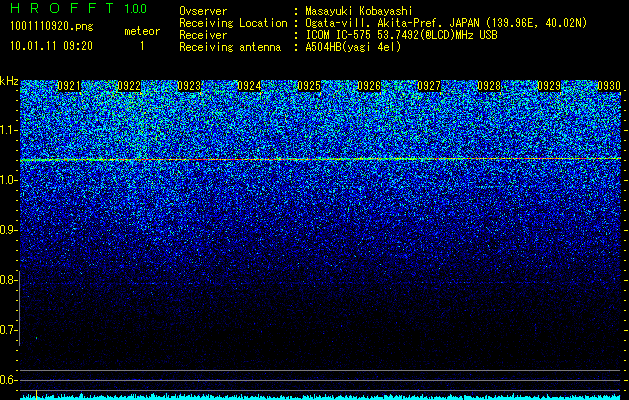
Task: Click the name Masayuki Kobayashi
Action: pos(359,11)
